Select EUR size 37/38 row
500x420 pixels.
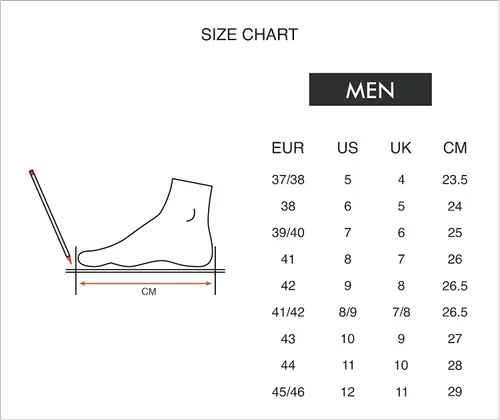pos(370,180)
